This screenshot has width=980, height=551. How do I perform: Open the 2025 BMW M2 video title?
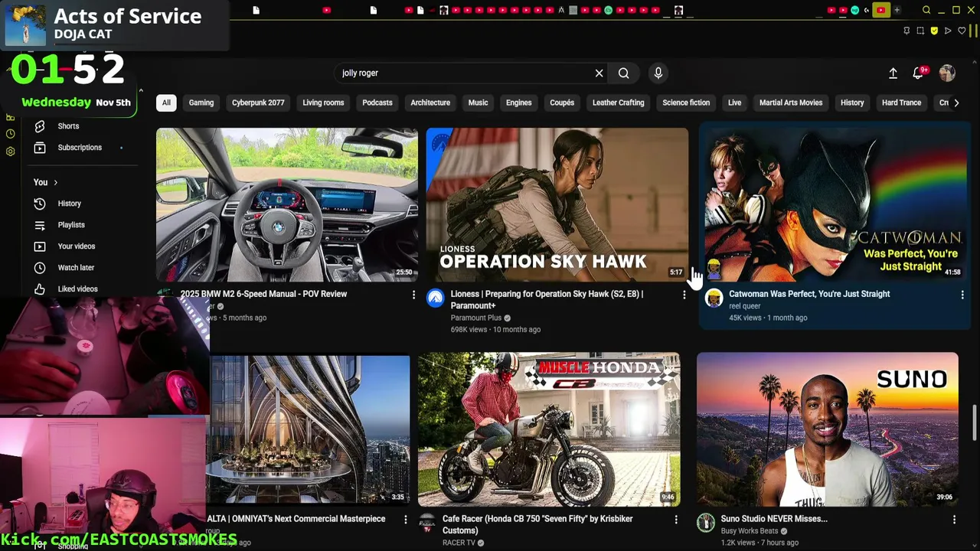click(263, 294)
